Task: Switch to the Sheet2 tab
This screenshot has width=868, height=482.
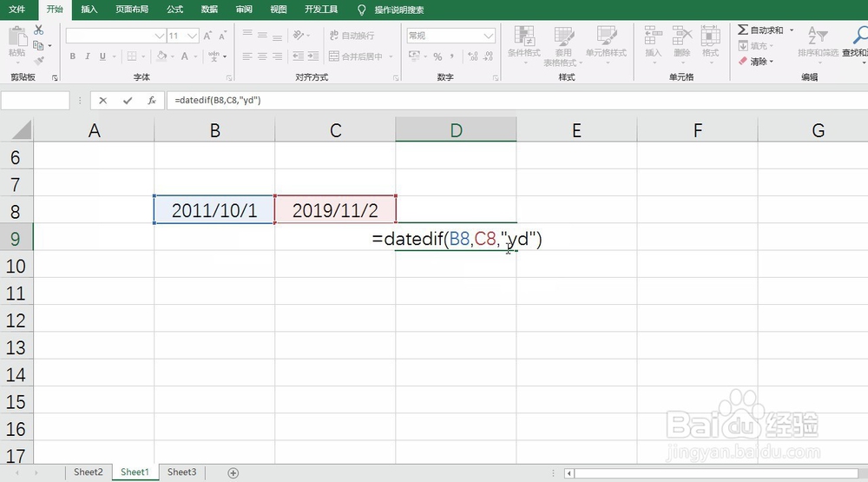Action: point(88,472)
